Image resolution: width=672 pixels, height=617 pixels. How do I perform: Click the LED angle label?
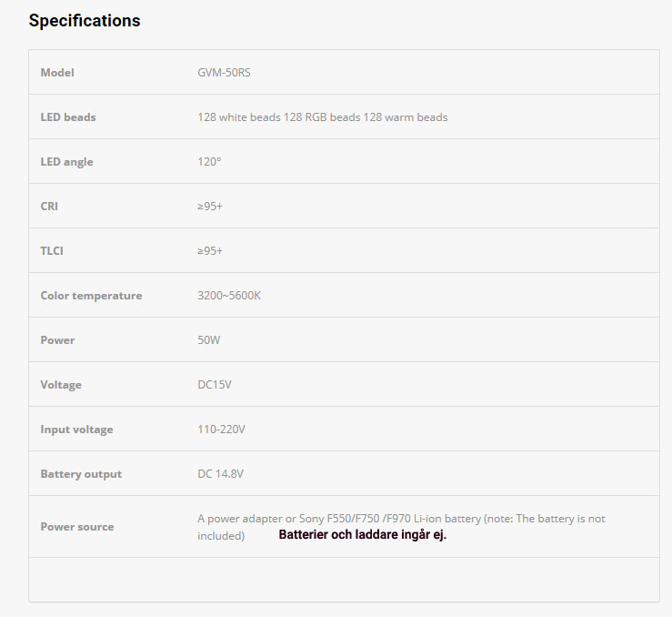click(66, 162)
